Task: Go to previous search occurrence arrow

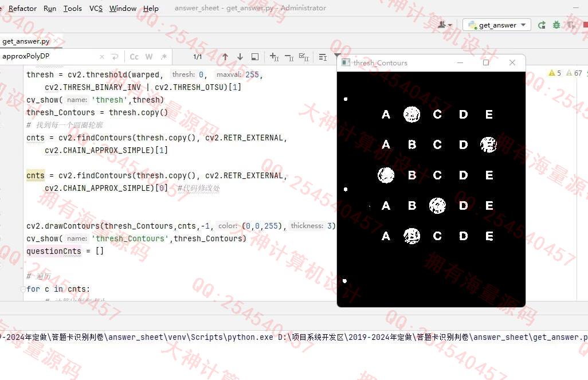Action: (225, 57)
